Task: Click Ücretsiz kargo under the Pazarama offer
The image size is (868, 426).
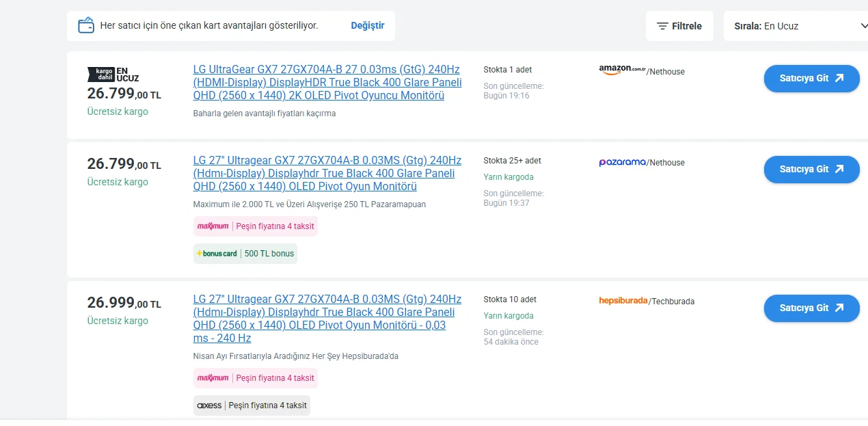Action: coord(118,182)
